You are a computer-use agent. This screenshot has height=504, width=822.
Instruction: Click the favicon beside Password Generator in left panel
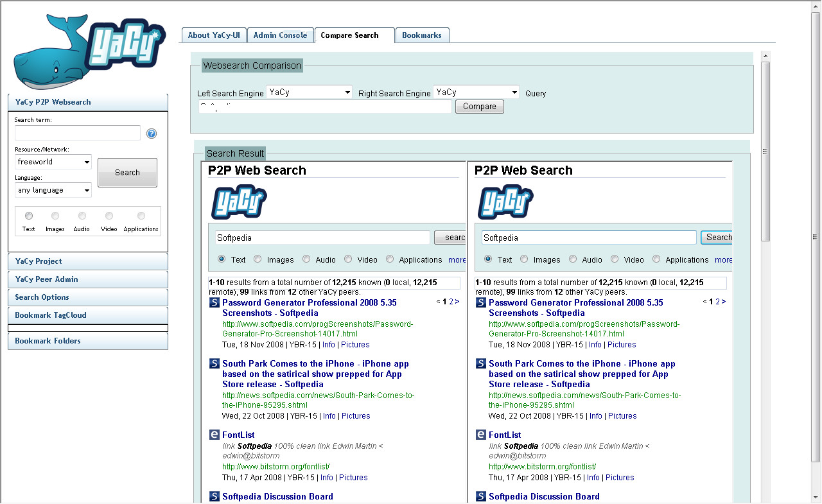point(214,302)
